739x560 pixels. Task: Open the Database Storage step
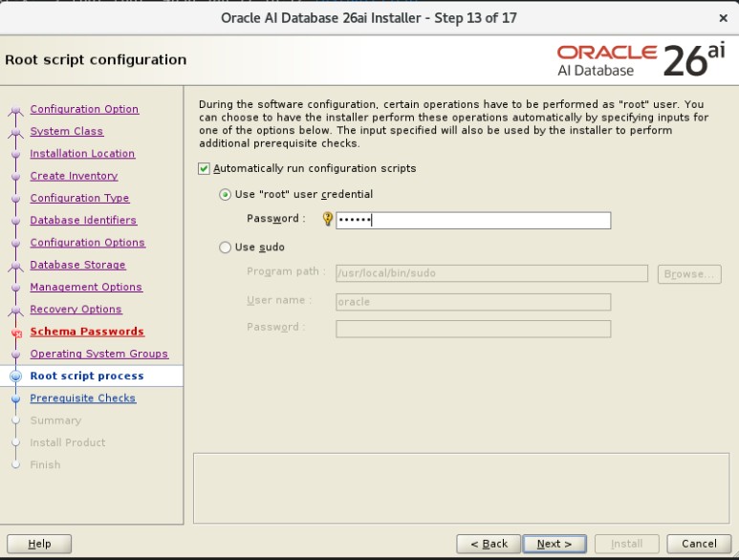pyautogui.click(x=77, y=265)
